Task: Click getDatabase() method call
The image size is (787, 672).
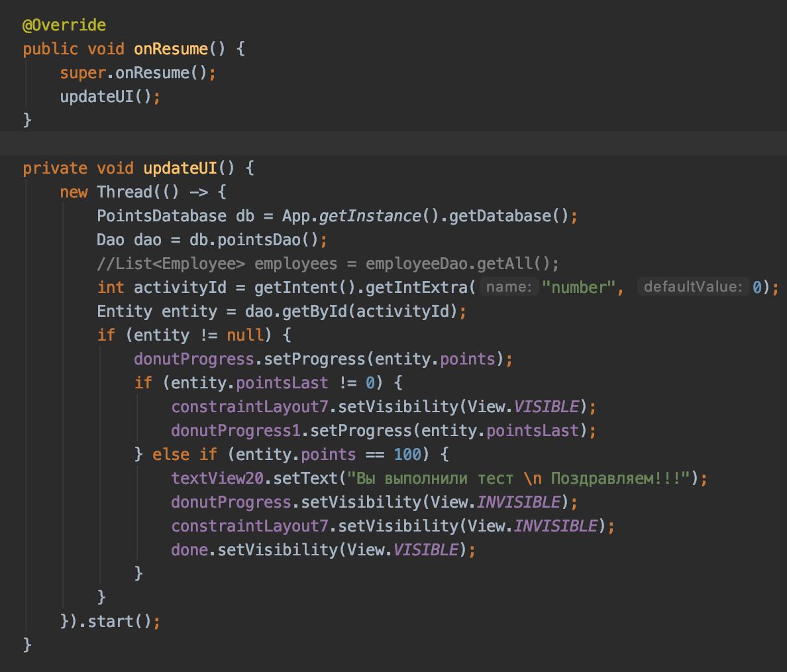Action: 509,216
